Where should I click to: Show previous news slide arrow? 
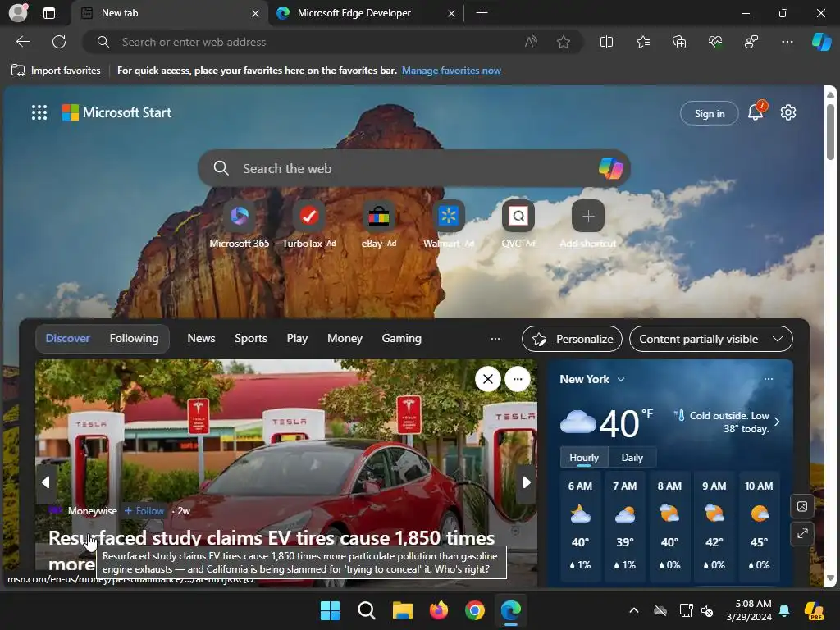pyautogui.click(x=46, y=482)
